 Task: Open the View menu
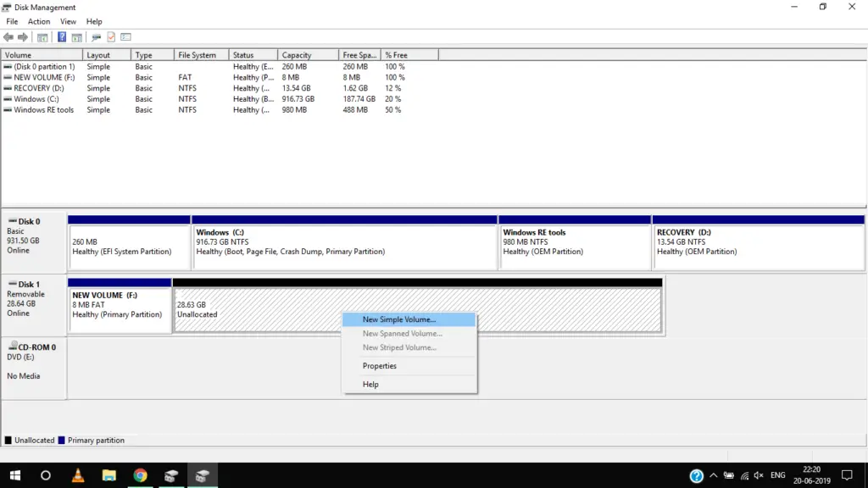pyautogui.click(x=68, y=21)
